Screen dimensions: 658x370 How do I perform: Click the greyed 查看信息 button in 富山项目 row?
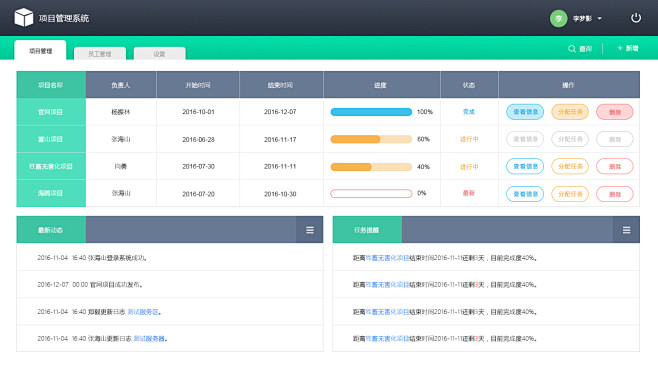(x=525, y=139)
